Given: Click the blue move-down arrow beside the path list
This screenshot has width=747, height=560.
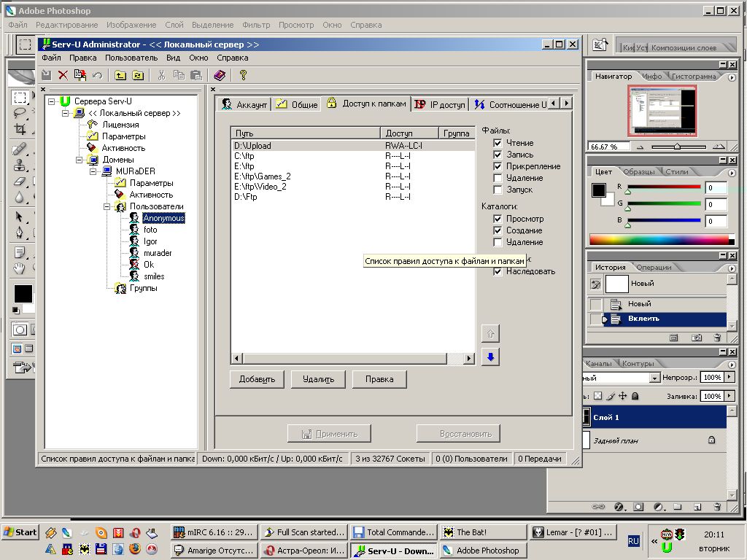Looking at the screenshot, I should [x=490, y=357].
